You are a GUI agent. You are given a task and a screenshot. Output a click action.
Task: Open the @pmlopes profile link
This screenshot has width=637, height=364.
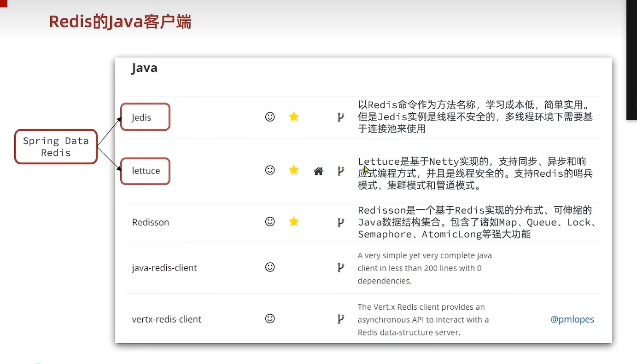tap(572, 319)
